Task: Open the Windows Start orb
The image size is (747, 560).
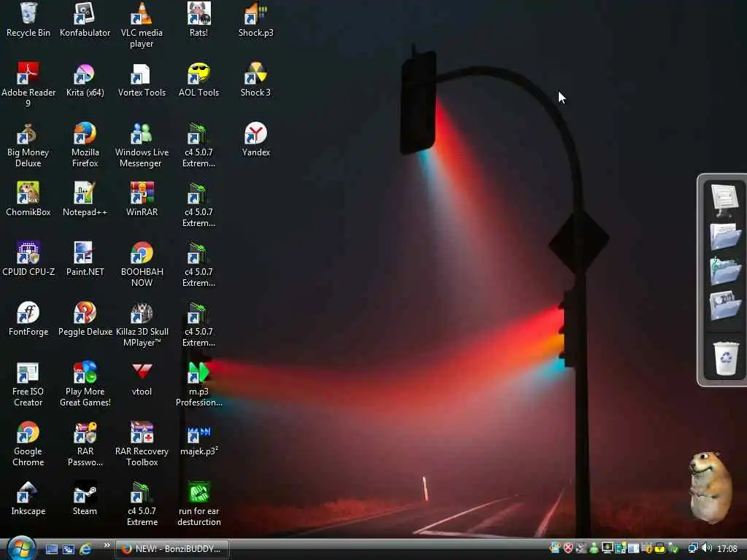Action: point(21,548)
